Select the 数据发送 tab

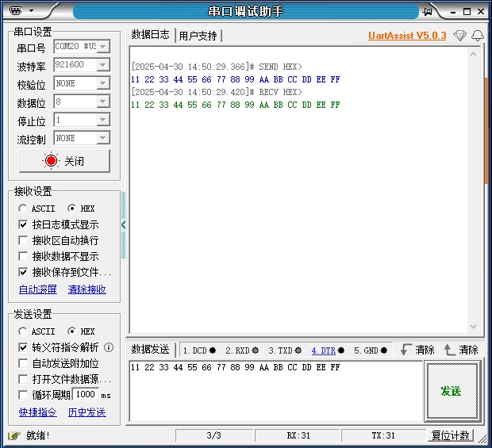150,349
